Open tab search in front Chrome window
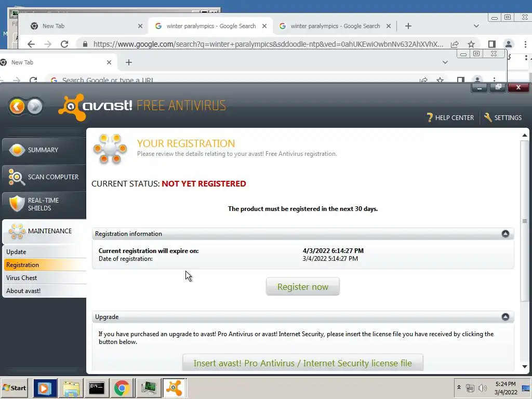532x399 pixels. click(445, 62)
